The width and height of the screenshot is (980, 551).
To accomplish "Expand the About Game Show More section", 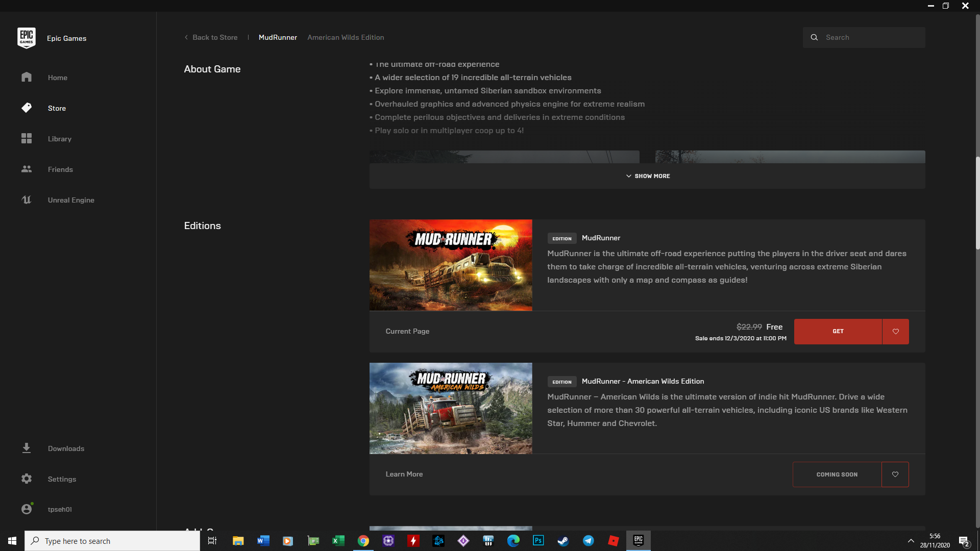I will click(x=647, y=176).
